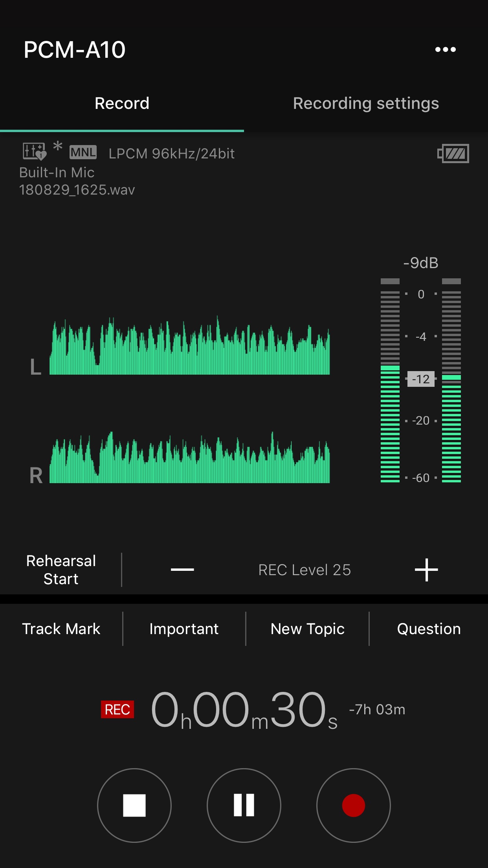
Task: Add a New Topic mark
Action: pyautogui.click(x=308, y=629)
